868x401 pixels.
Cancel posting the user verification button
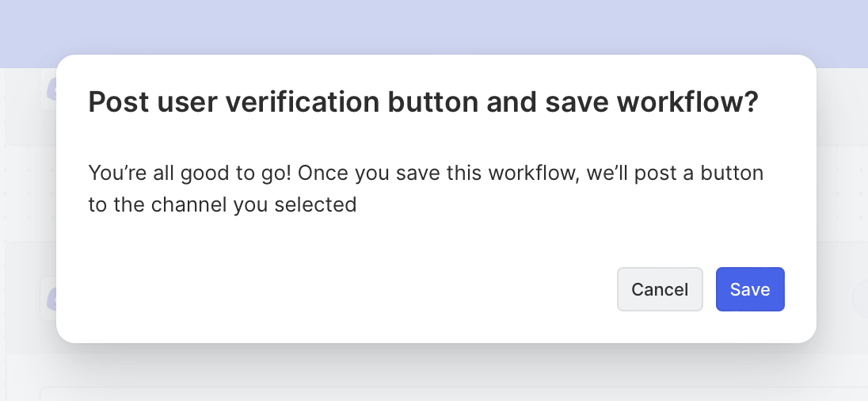click(x=659, y=289)
